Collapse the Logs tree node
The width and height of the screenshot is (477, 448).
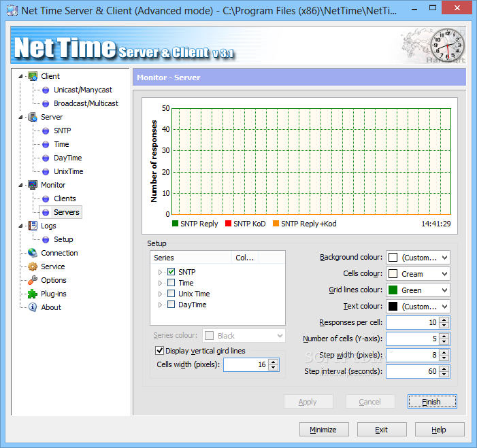coord(20,226)
